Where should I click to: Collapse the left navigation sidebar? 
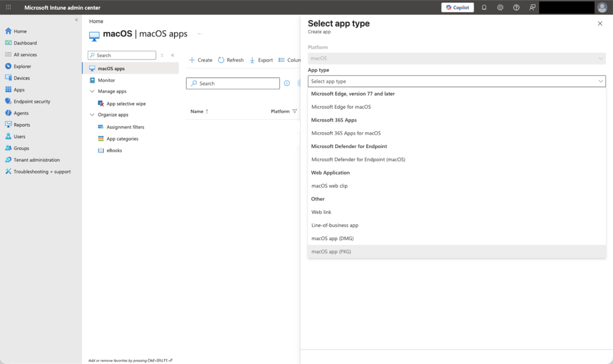pos(76,20)
